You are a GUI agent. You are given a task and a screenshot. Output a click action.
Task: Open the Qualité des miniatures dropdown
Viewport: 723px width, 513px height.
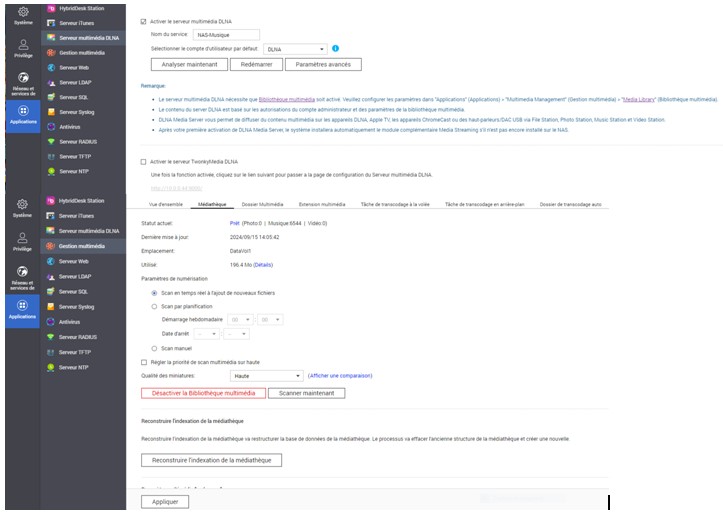coord(266,376)
